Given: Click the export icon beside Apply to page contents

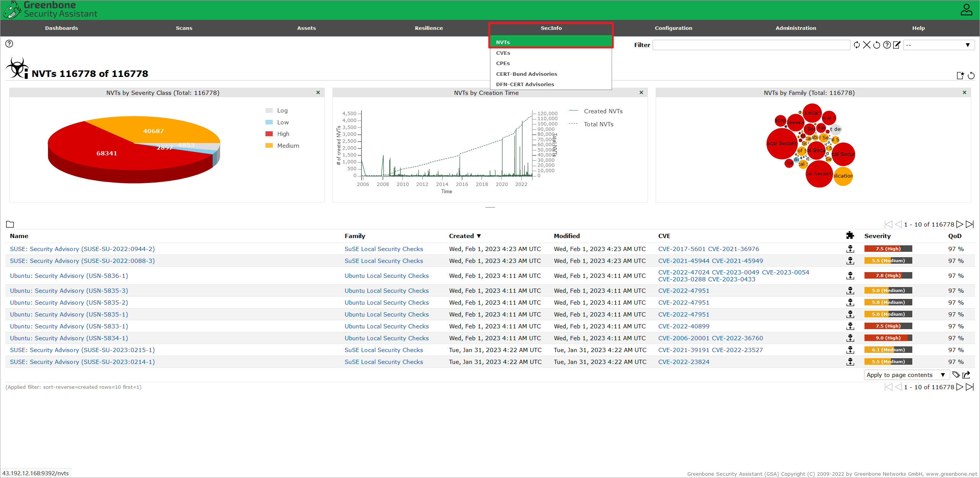Looking at the screenshot, I should (967, 375).
